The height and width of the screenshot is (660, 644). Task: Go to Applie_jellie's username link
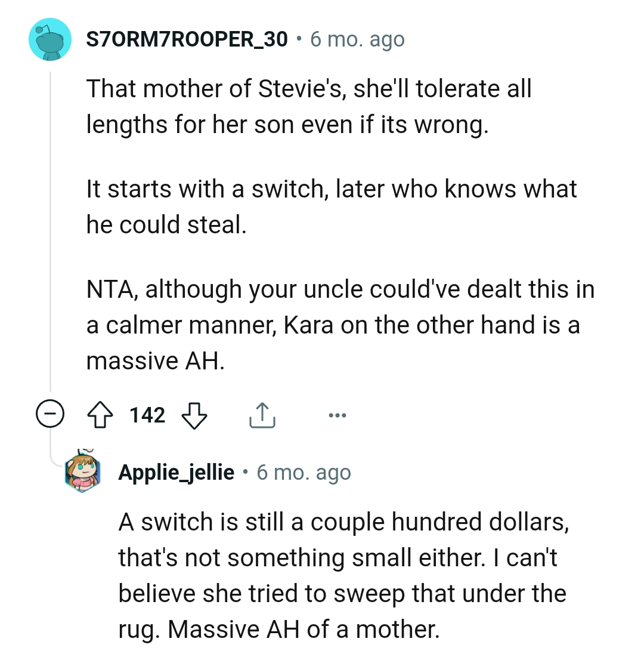click(x=176, y=473)
